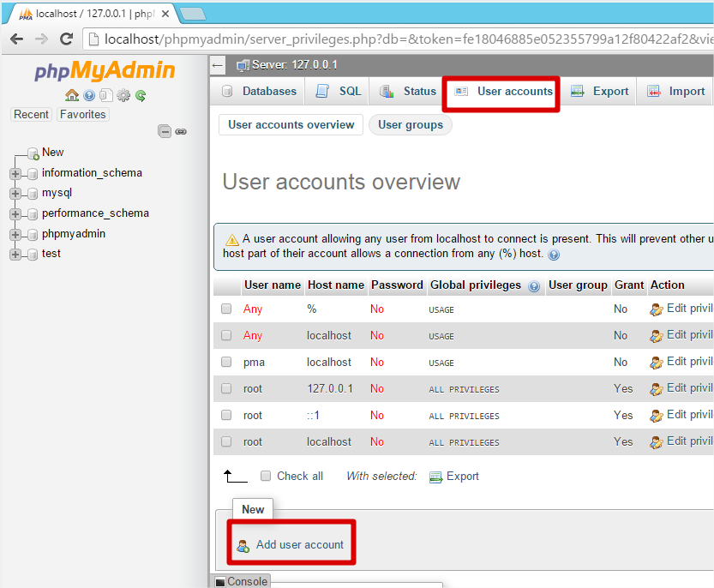The image size is (714, 588).
Task: Click the collapse all icon in the navigation tree
Action: click(x=165, y=131)
